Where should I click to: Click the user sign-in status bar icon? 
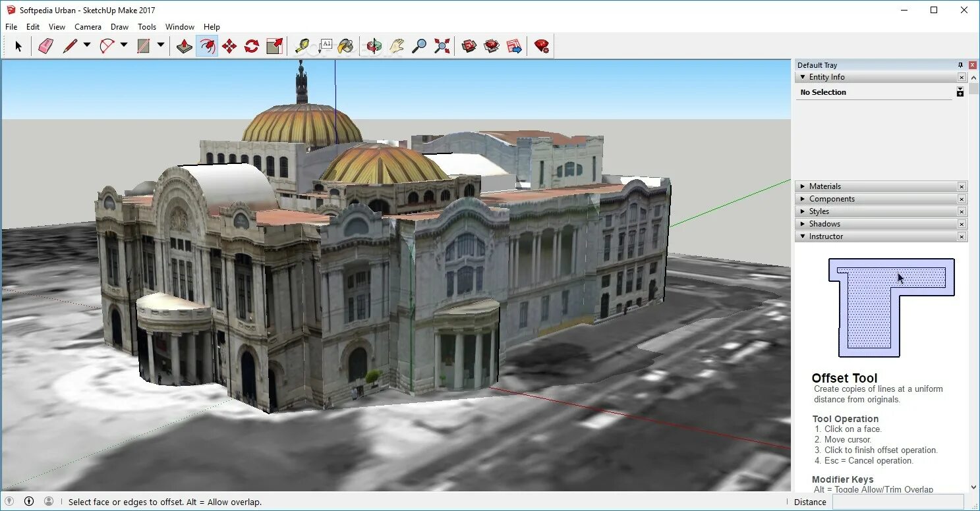tap(49, 501)
